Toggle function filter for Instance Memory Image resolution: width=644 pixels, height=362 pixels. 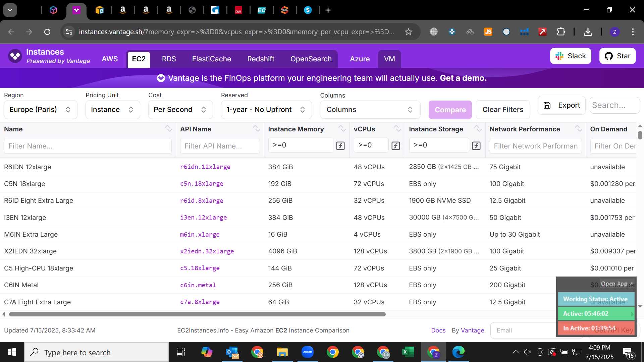click(340, 146)
